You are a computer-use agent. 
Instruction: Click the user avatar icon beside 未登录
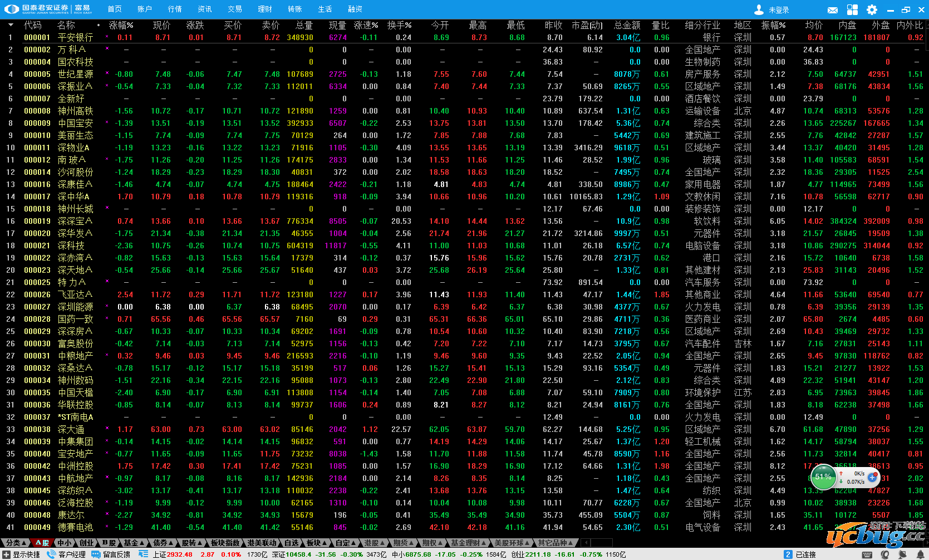pos(759,9)
